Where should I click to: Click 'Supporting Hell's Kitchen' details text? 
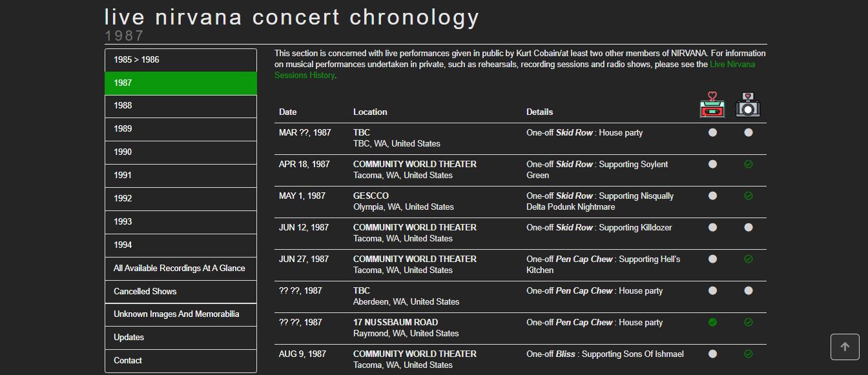603,265
